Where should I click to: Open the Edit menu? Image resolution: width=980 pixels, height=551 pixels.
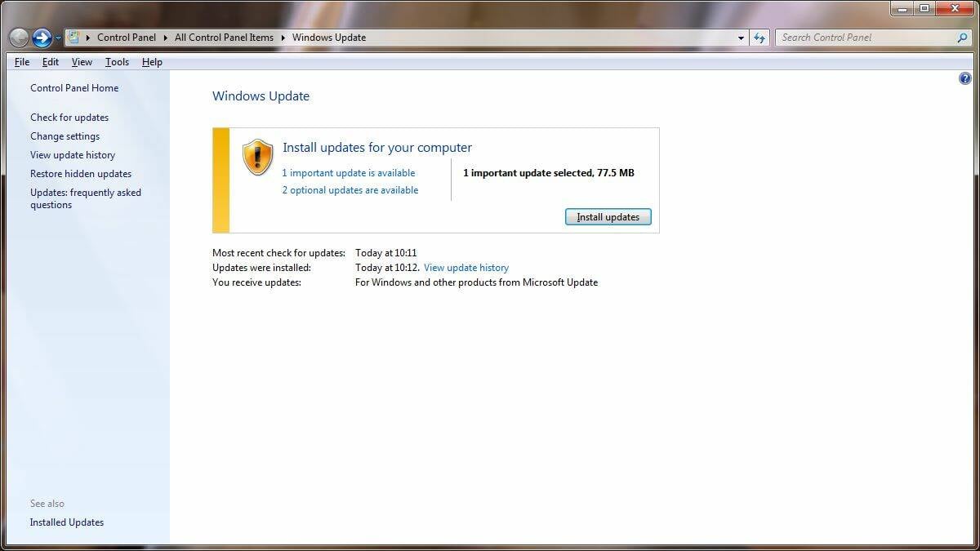(51, 62)
